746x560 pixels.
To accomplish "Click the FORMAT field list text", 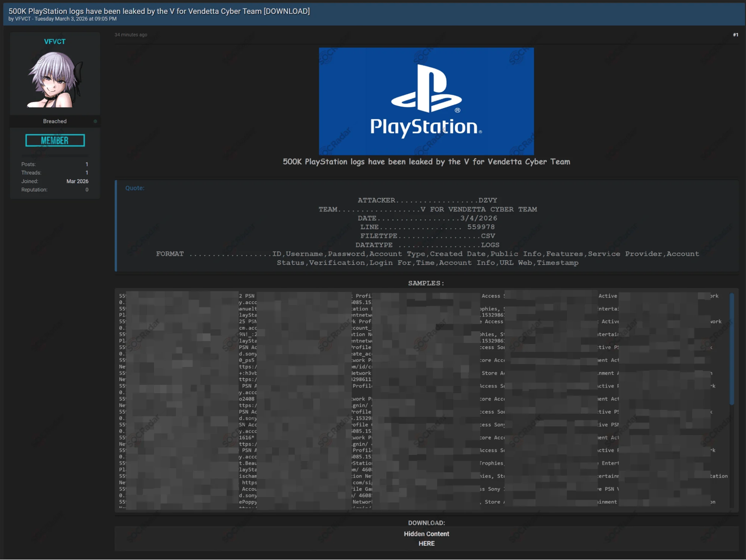I will point(428,258).
